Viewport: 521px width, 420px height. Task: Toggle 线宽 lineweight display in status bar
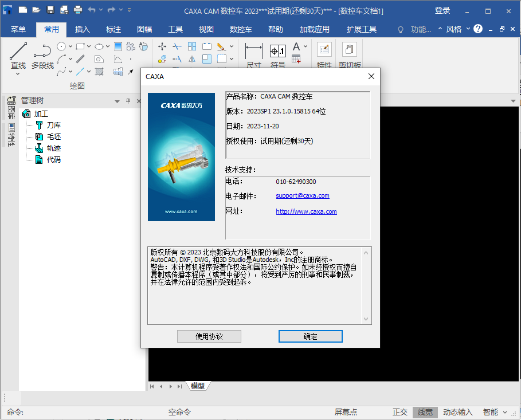[425, 412]
